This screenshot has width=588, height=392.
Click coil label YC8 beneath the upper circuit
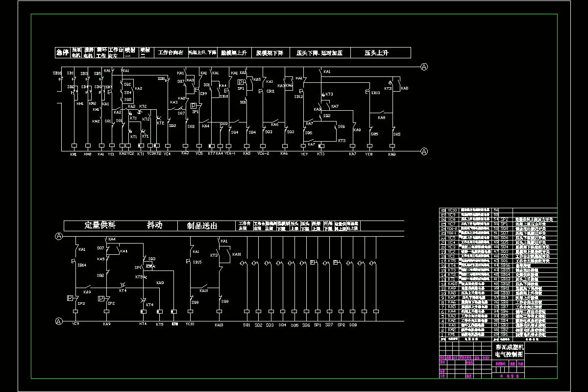coord(368,154)
